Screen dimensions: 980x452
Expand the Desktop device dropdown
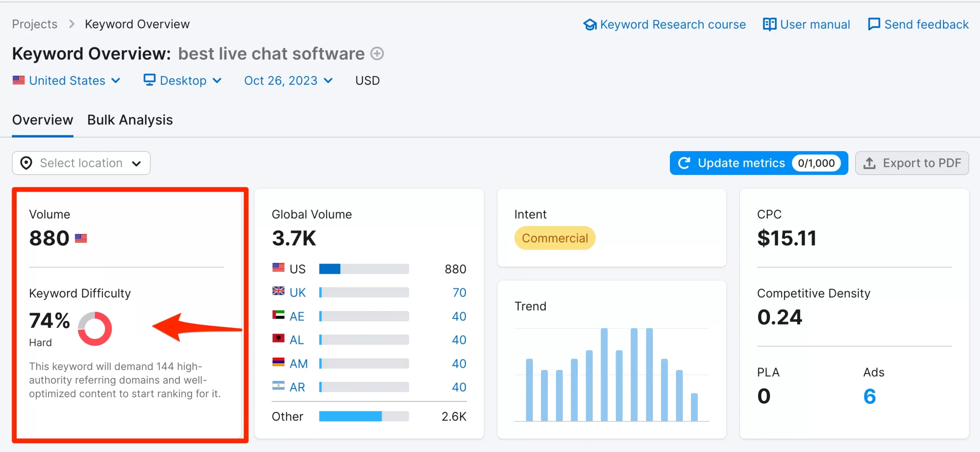click(x=183, y=80)
